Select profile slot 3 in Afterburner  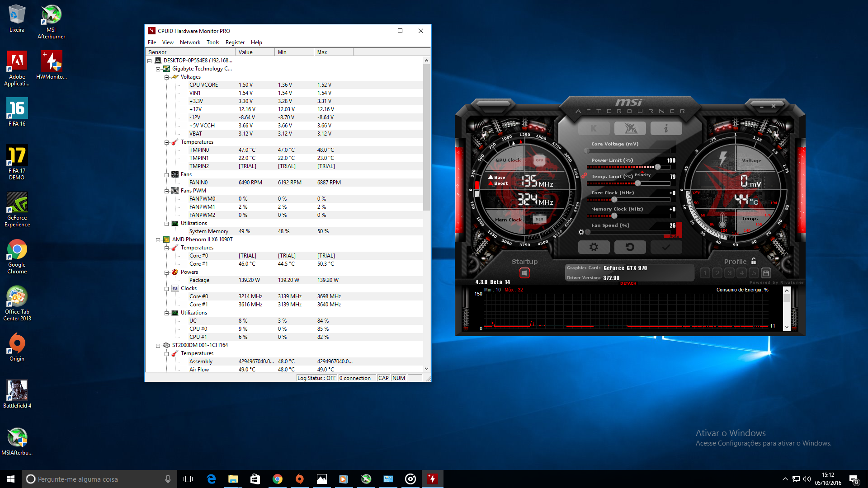click(x=729, y=273)
